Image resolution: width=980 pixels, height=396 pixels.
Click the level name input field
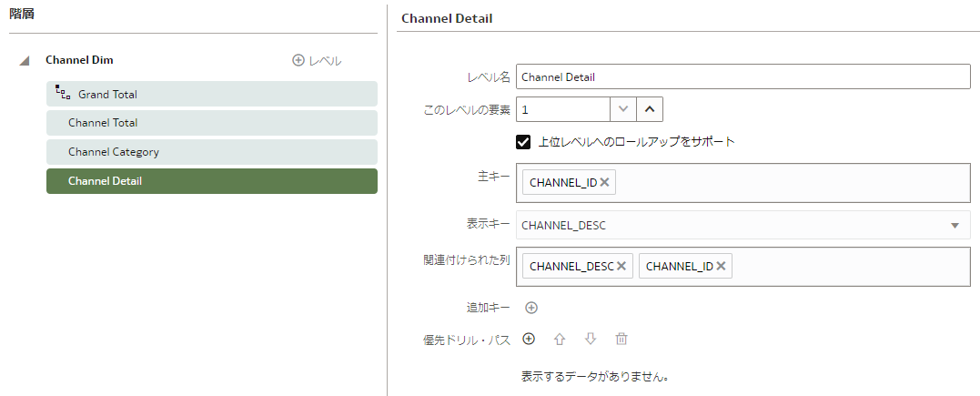743,77
